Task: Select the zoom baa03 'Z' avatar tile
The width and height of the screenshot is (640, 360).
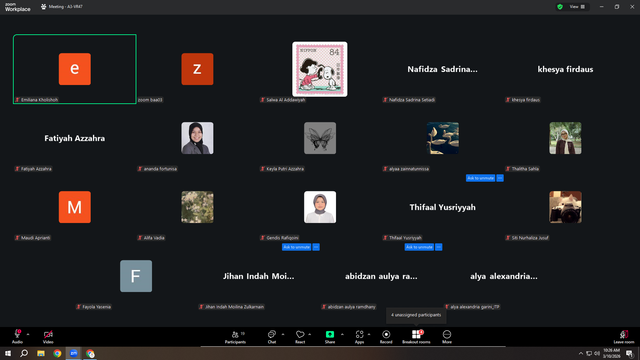Action: pos(197,69)
